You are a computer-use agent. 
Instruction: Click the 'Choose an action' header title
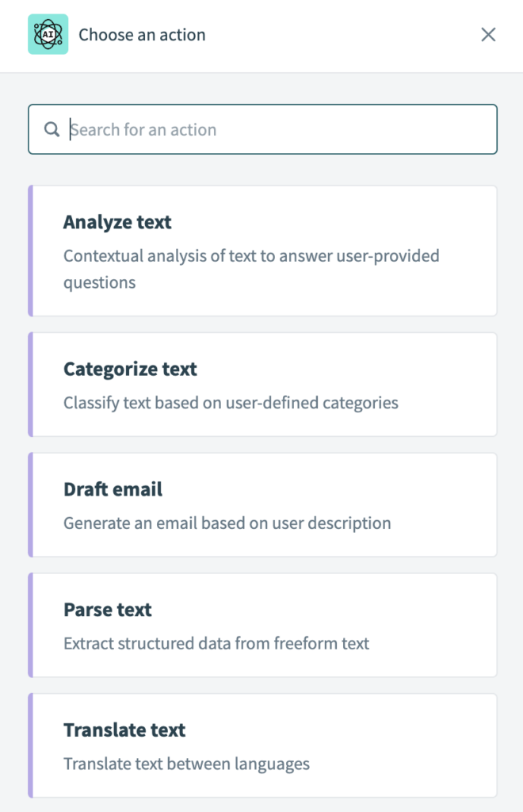[142, 35]
